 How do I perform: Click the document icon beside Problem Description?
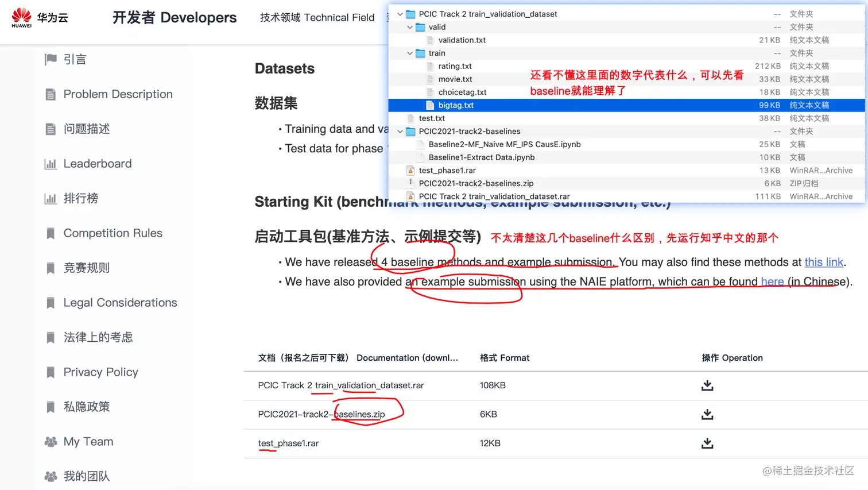tap(51, 94)
